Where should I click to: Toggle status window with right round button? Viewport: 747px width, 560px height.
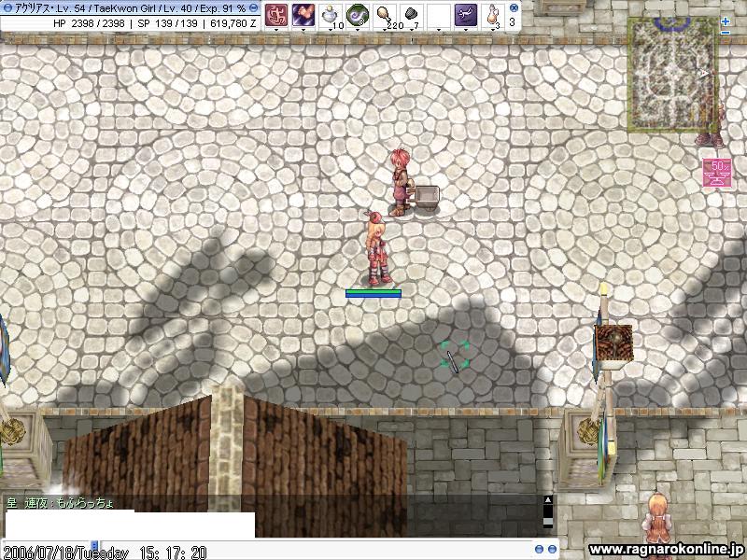tap(254, 8)
